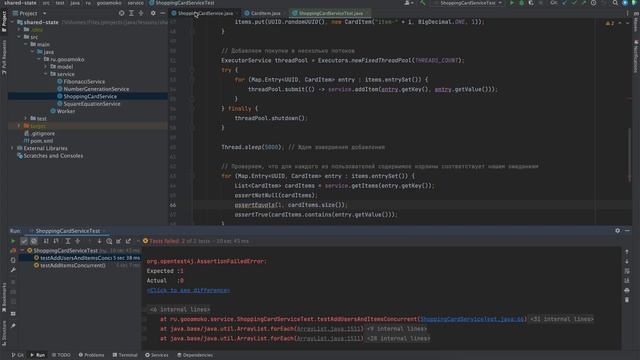Viewport: 640px width, 360px height.
Task: Hide the Project panel
Action: (162, 13)
